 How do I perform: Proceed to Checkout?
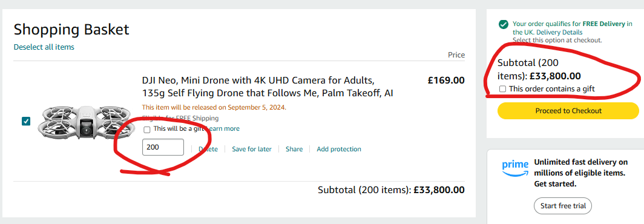coord(568,111)
